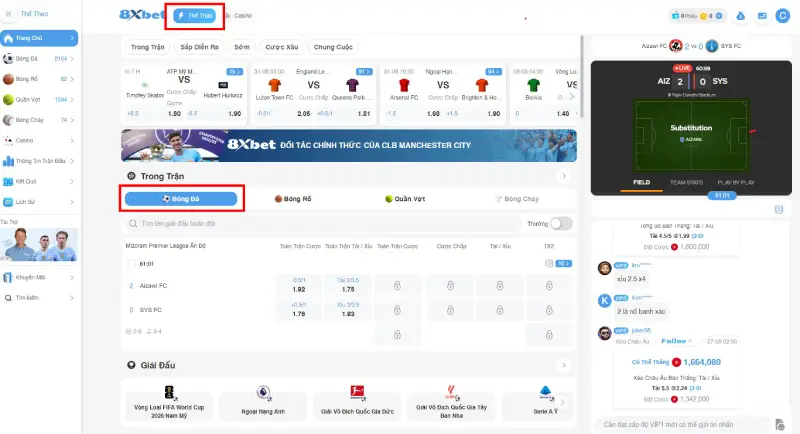
Task: Select the Cược Xâu filter chip
Action: click(282, 47)
